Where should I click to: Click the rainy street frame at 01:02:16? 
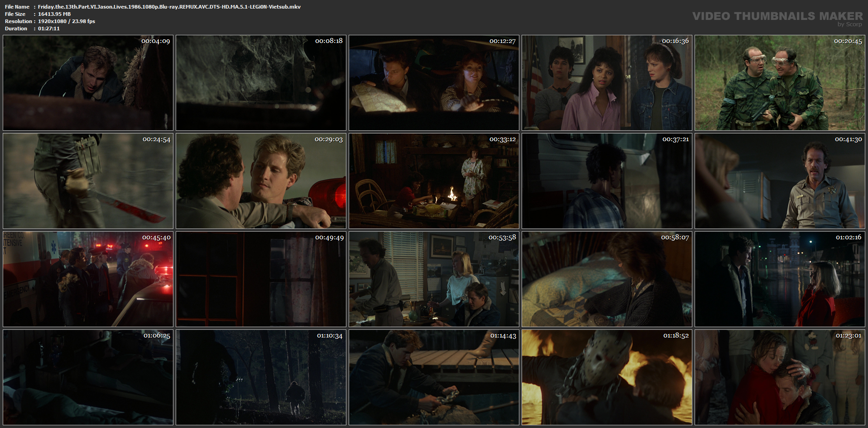(780, 279)
